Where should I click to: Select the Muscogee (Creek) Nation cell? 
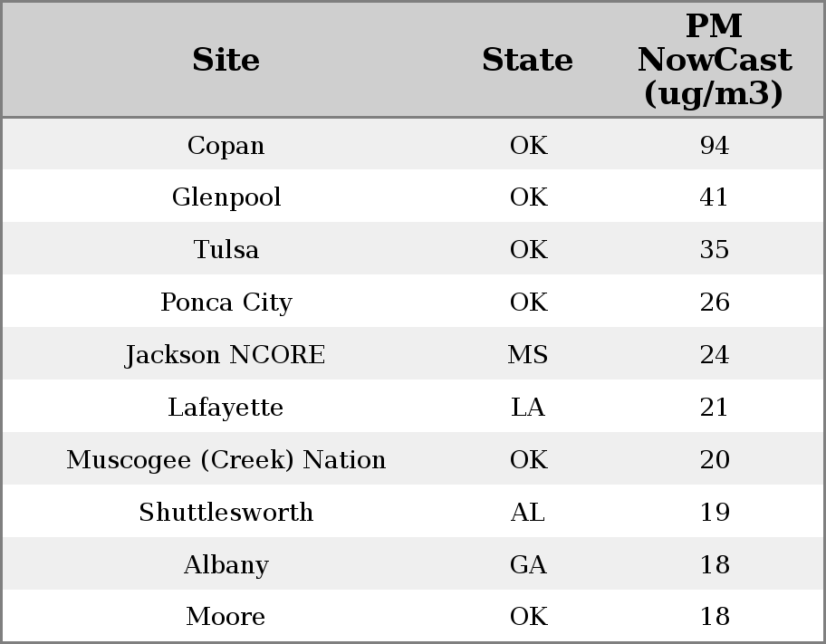226,459
